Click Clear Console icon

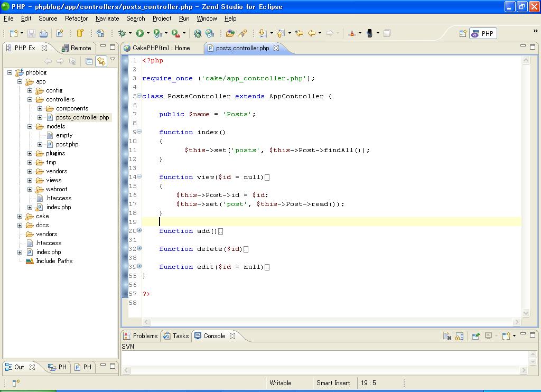pos(447,336)
